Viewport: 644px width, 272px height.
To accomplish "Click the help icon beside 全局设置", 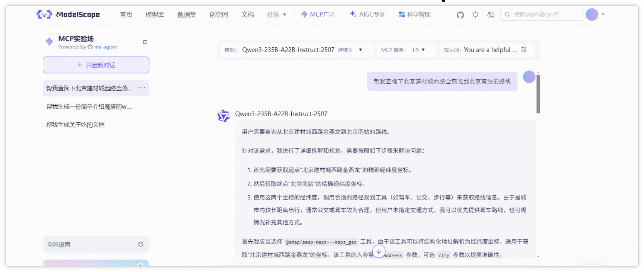I will coord(141,244).
